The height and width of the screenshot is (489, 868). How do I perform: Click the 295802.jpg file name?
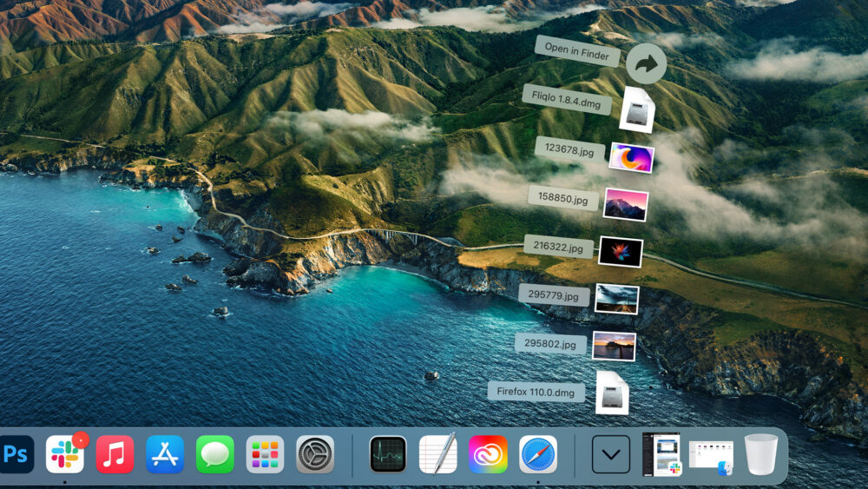(550, 343)
